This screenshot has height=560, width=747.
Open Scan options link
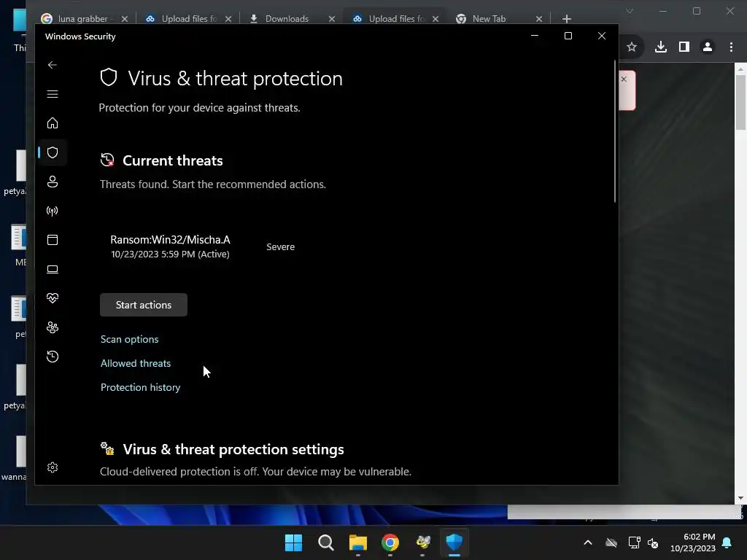[x=130, y=339]
